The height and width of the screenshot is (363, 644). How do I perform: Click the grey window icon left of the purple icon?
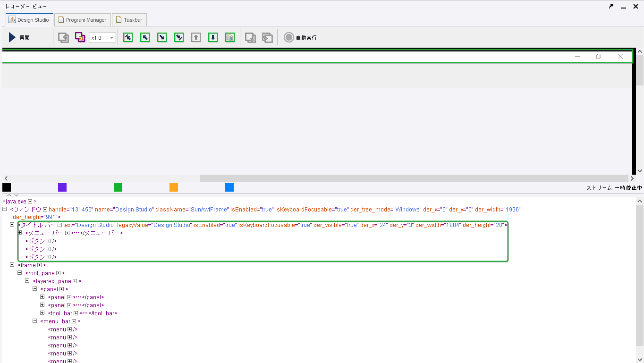(63, 37)
